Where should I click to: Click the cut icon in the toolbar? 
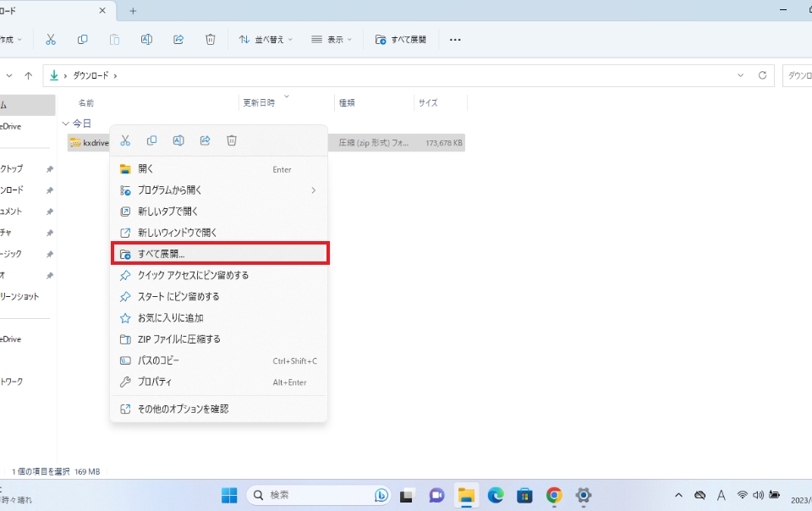coord(51,40)
